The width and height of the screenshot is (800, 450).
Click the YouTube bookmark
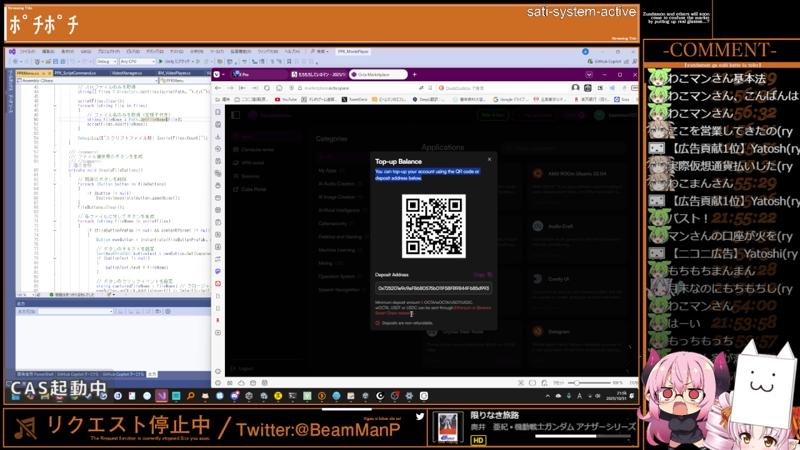pyautogui.click(x=286, y=100)
